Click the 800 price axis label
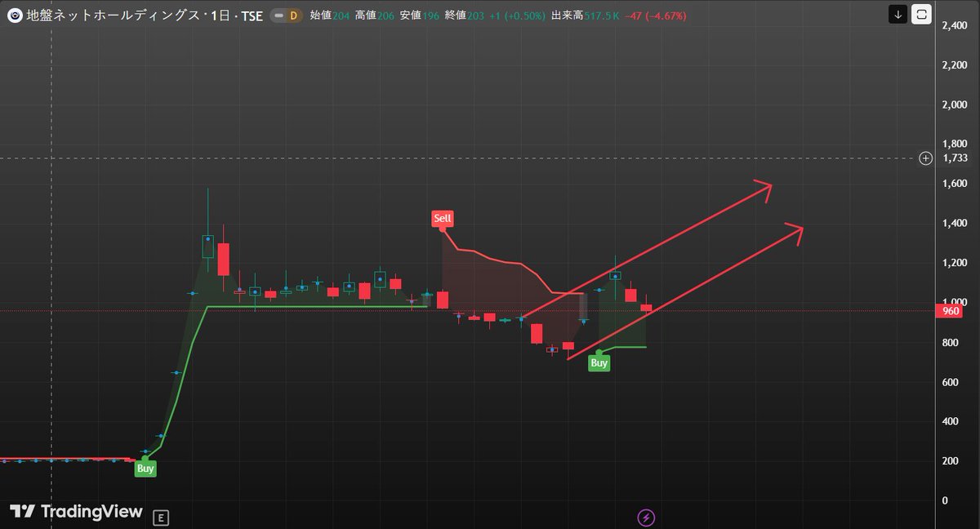Screen dimensions: 980x529 [950, 343]
